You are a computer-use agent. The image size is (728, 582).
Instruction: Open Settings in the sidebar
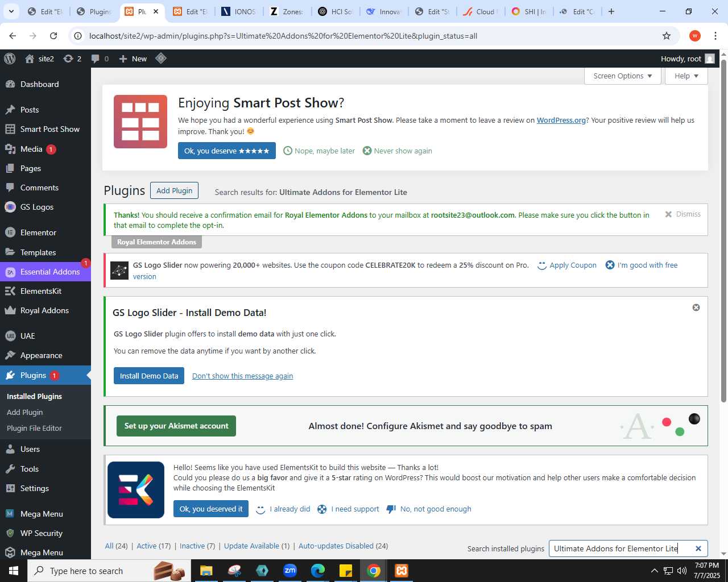pyautogui.click(x=45, y=488)
